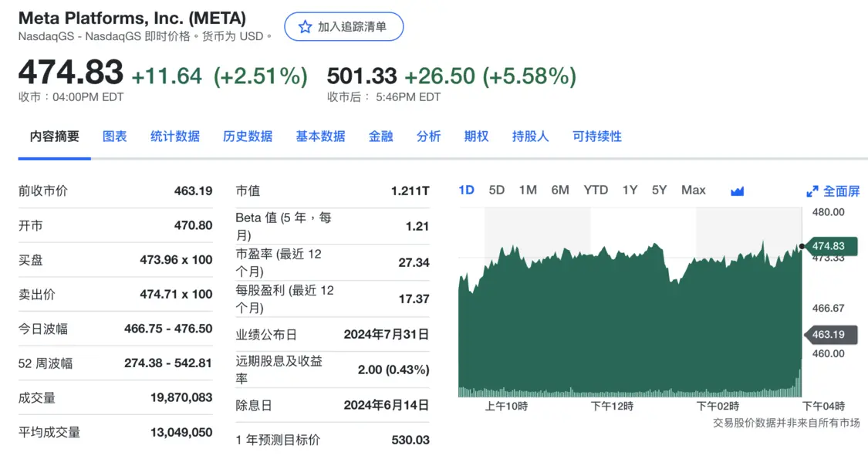
Task: Click the 474.83 current price marker on chart
Action: click(830, 246)
